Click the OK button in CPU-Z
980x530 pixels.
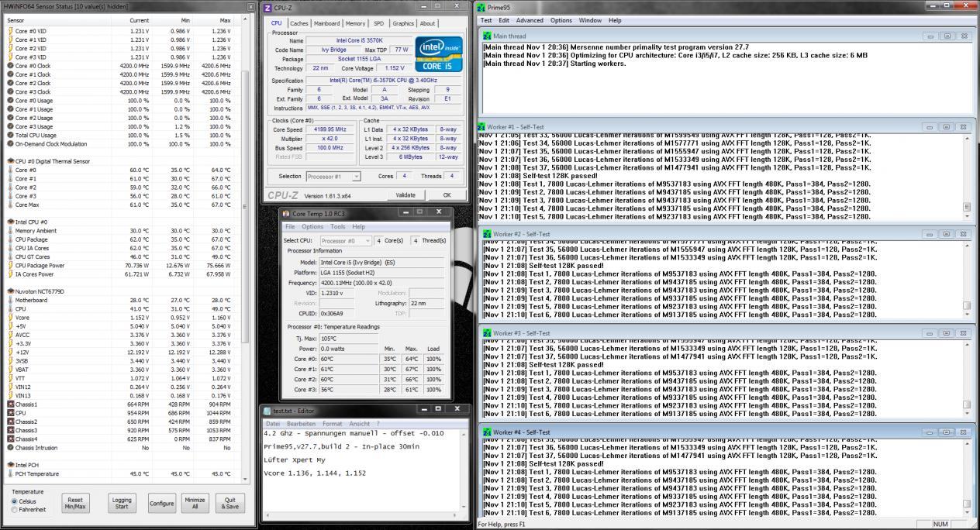click(x=447, y=195)
